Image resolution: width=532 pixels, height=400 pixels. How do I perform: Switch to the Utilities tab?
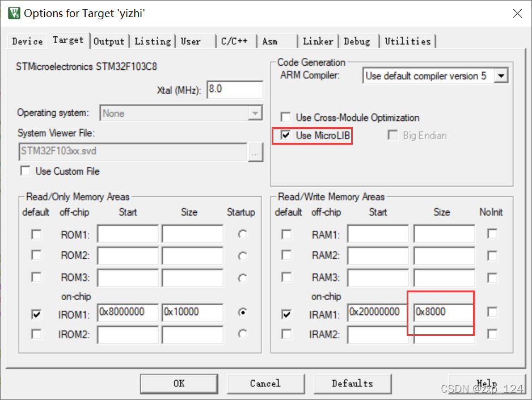pyautogui.click(x=407, y=41)
